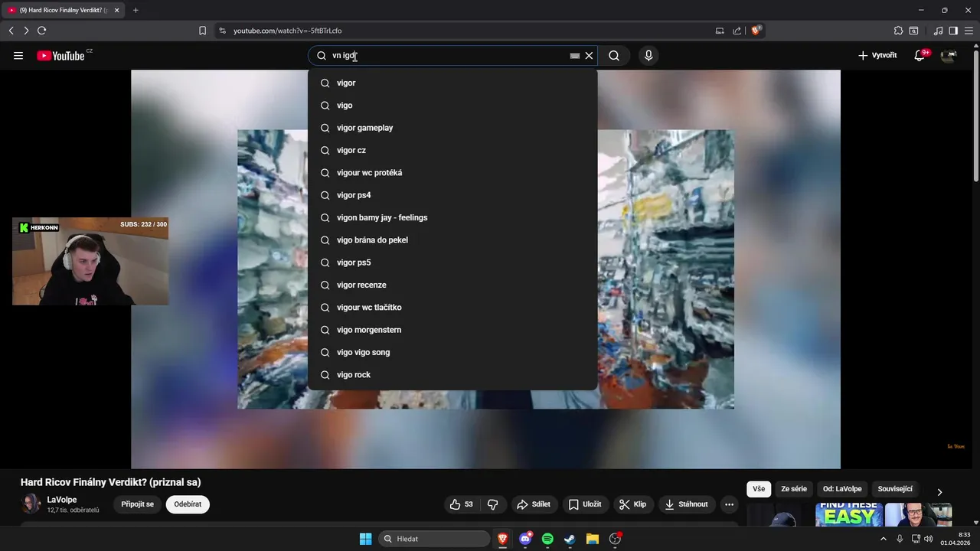Select "vigor ps5" suggestion
Screen dimensions: 980x551
[x=452, y=262]
